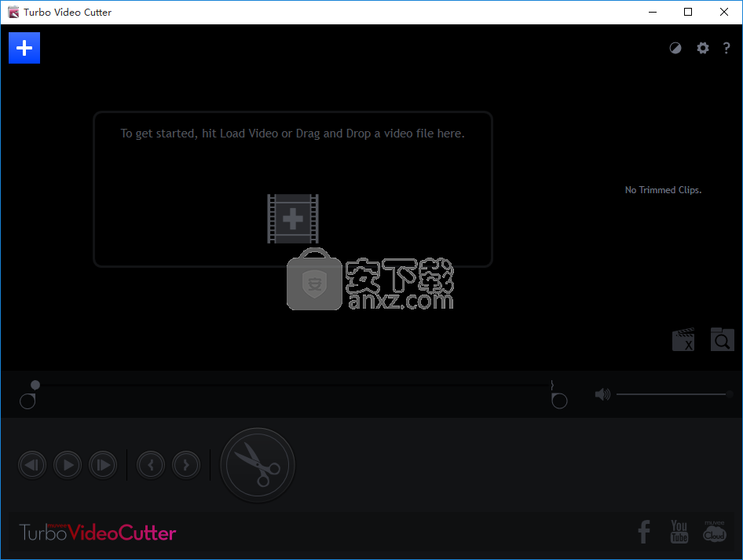Click the film strip add video icon
The height and width of the screenshot is (560, 743).
[293, 218]
